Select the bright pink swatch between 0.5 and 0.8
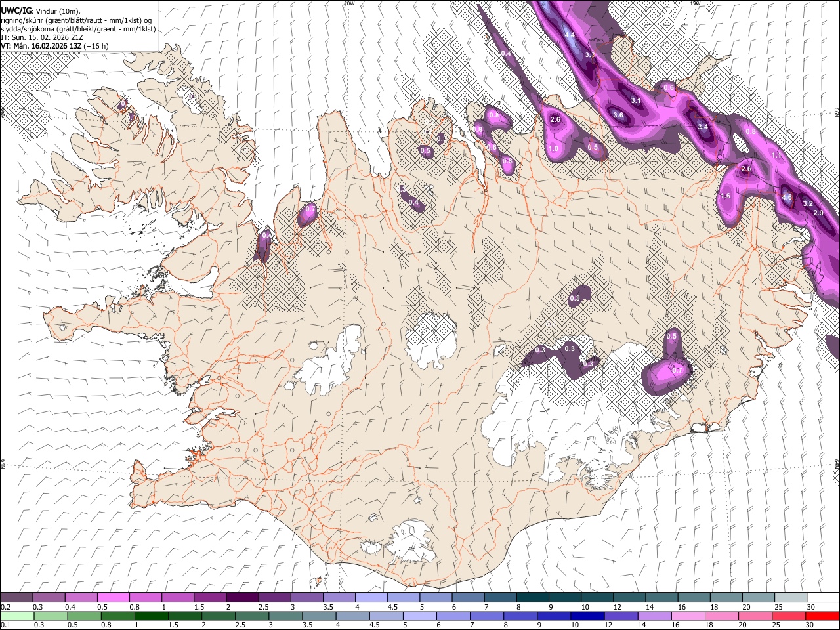This screenshot has width=840, height=630. point(113,598)
